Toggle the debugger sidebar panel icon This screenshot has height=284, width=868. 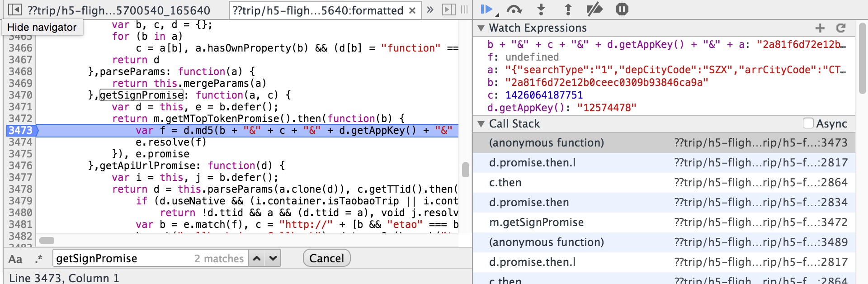tap(448, 9)
